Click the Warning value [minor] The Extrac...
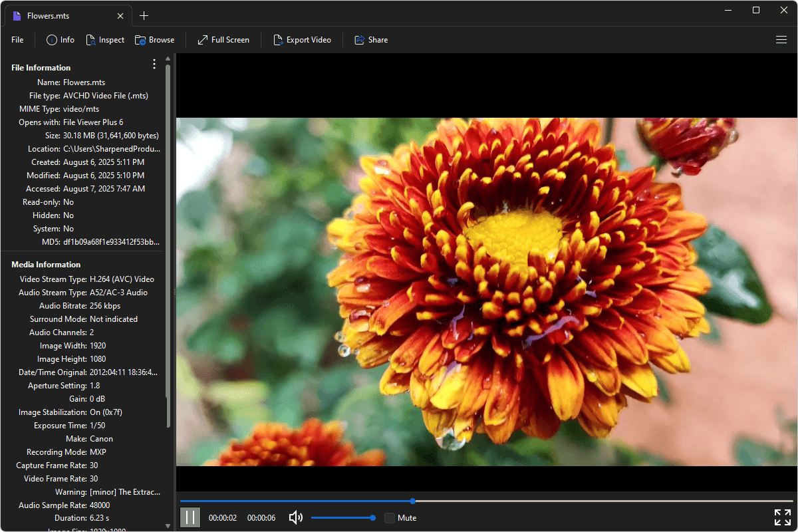The image size is (798, 532). click(125, 492)
